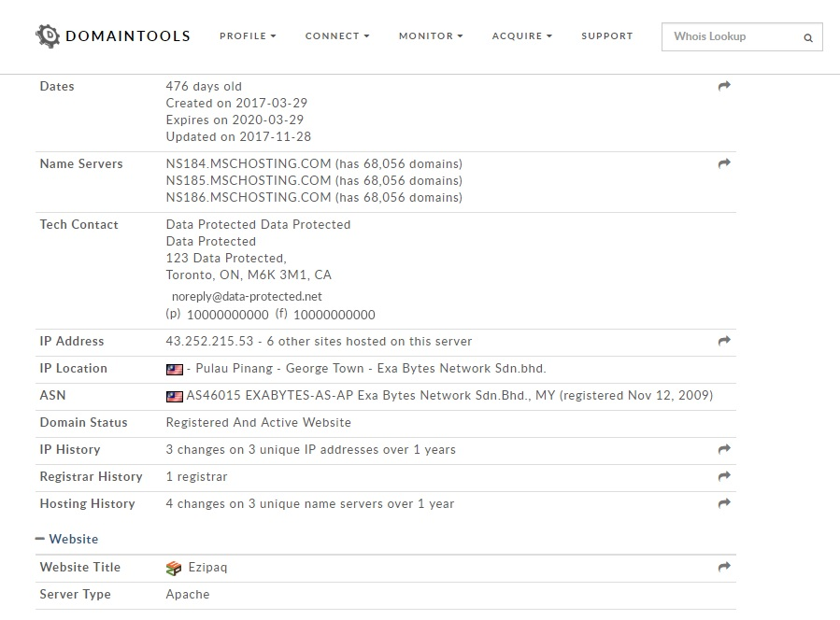Collapse the Website section
This screenshot has height=620, width=840.
67,539
